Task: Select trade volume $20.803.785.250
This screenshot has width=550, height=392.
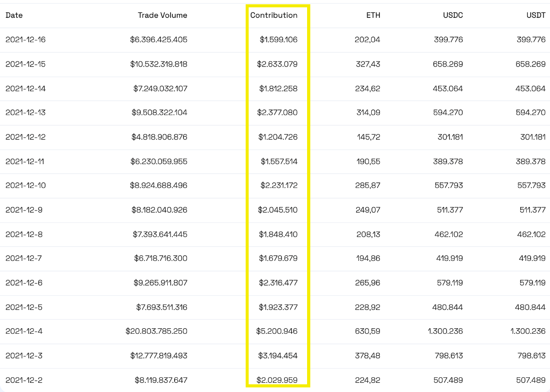Action: click(156, 331)
